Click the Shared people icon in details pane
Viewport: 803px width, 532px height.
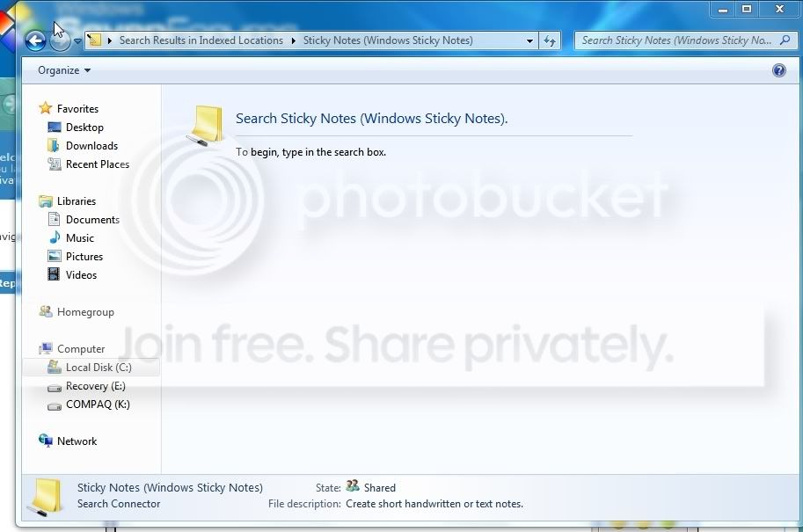click(x=353, y=485)
